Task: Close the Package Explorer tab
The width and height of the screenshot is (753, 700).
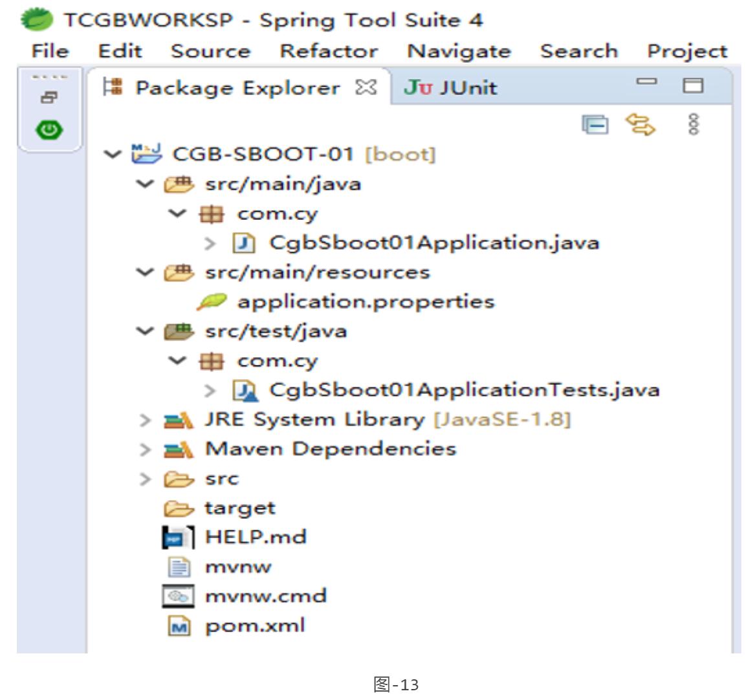Action: click(x=366, y=87)
